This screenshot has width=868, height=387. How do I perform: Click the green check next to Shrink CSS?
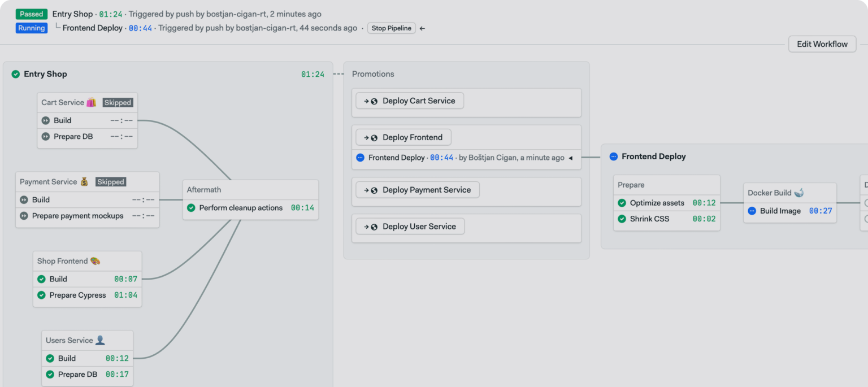point(622,219)
